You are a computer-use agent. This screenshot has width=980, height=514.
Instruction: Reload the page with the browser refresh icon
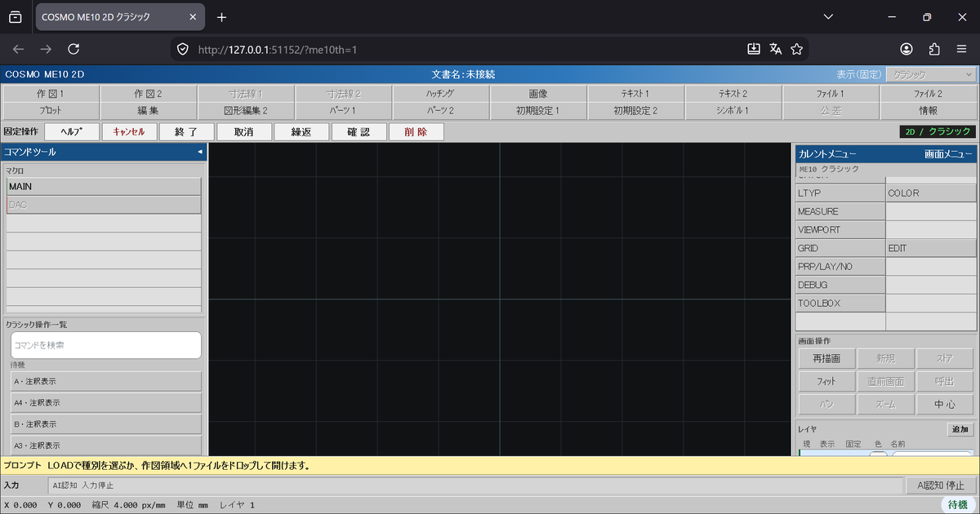tap(73, 49)
